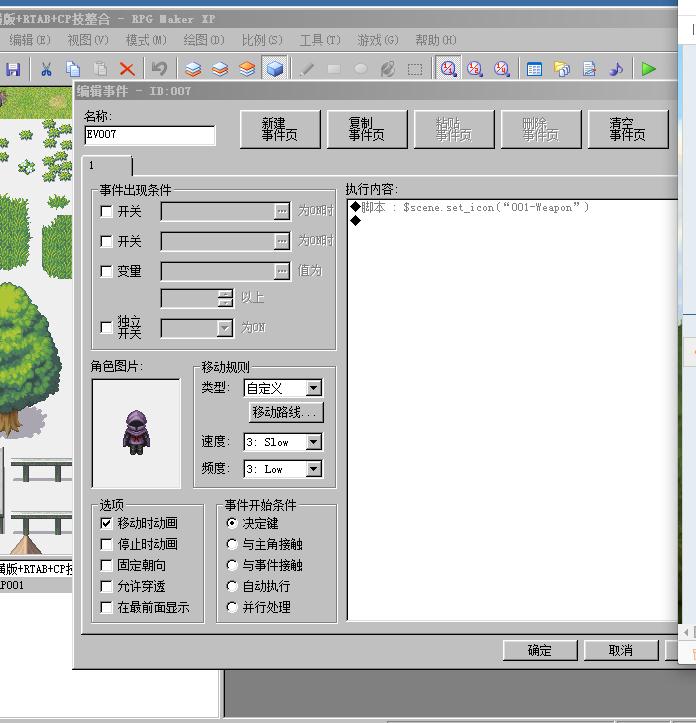Image resolution: width=696 pixels, height=723 pixels.
Task: Select the Events layer cube icon
Action: click(275, 68)
